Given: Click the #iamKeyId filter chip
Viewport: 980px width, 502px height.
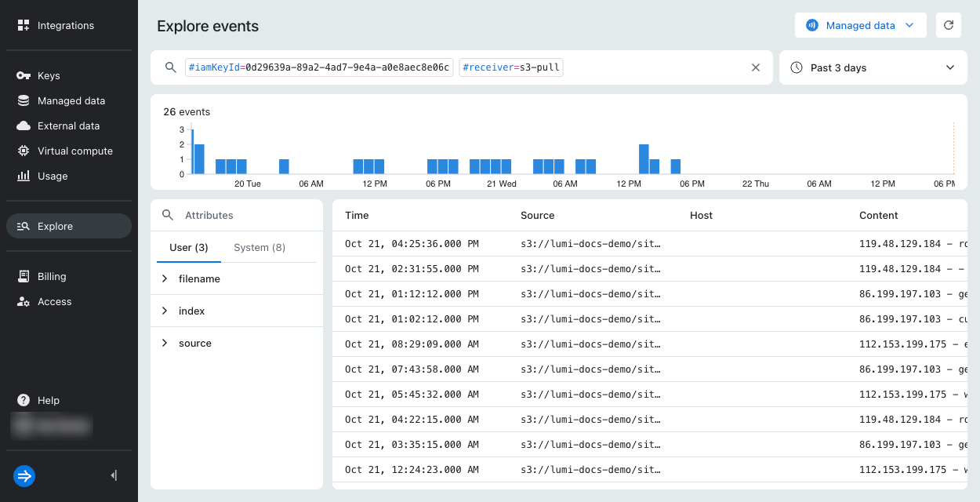Looking at the screenshot, I should pyautogui.click(x=319, y=67).
